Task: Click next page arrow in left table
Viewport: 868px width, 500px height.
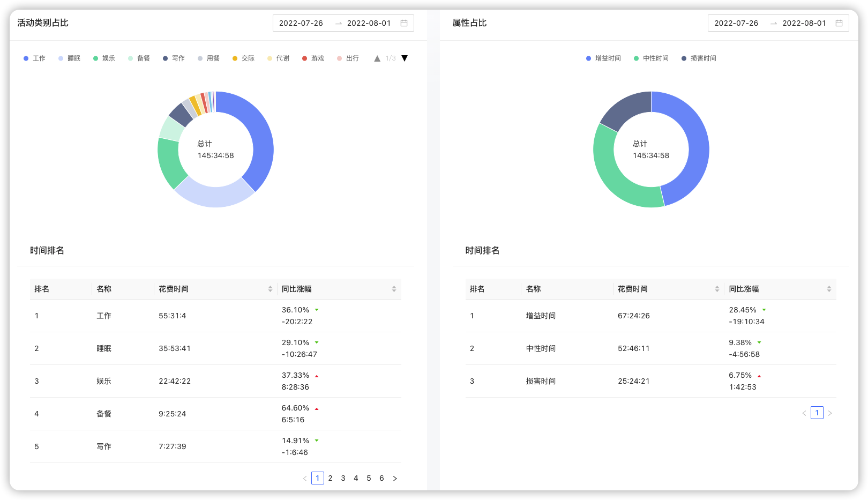Action: point(395,479)
